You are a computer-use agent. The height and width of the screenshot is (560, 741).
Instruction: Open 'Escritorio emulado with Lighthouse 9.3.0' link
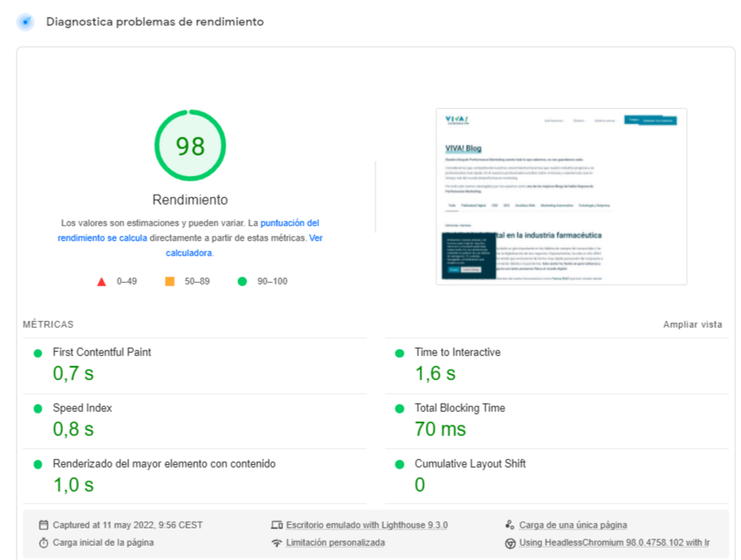click(x=366, y=525)
